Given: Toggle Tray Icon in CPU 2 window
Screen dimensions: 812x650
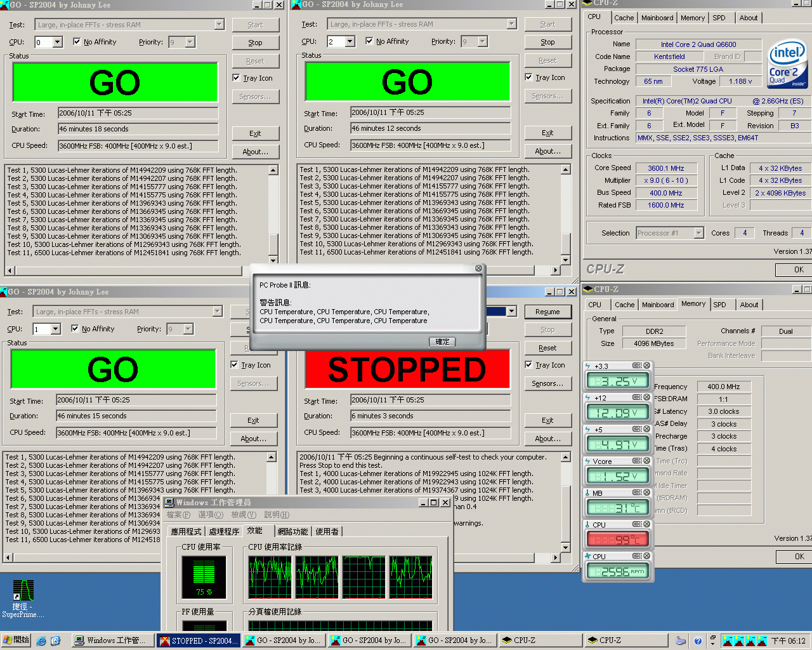Looking at the screenshot, I should point(528,77).
